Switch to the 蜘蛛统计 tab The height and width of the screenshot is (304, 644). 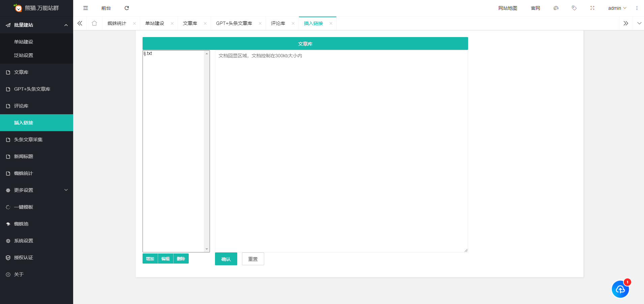click(117, 23)
